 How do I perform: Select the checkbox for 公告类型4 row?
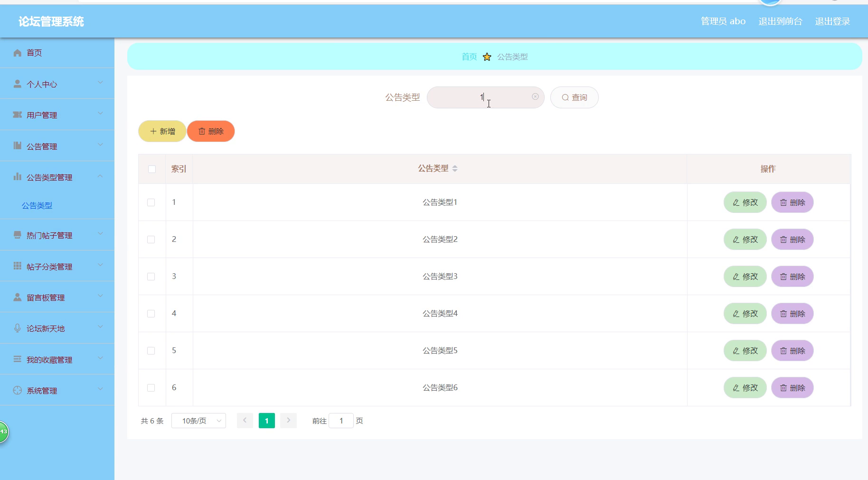pyautogui.click(x=151, y=314)
